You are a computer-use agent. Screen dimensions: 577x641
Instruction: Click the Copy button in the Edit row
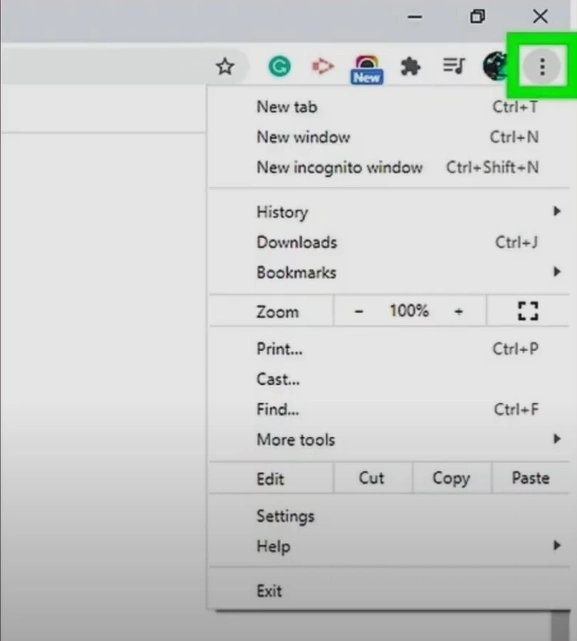point(452,478)
